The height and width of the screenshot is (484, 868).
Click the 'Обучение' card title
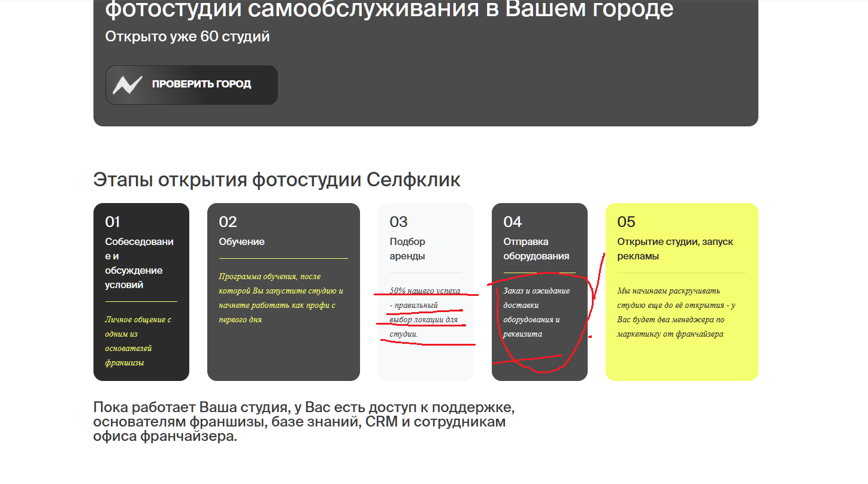(x=242, y=242)
